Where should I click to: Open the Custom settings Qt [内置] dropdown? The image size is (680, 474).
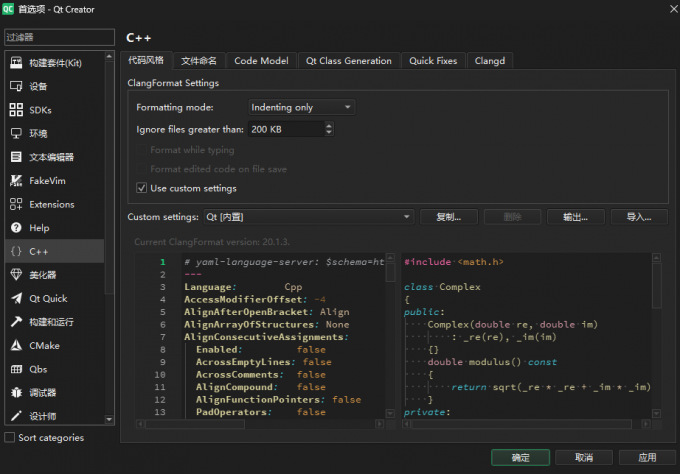tap(308, 216)
